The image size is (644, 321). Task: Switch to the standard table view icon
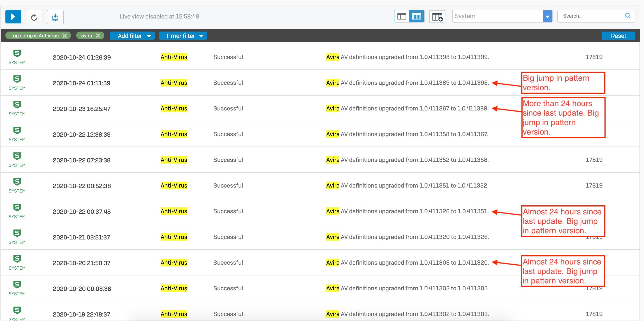(x=401, y=16)
